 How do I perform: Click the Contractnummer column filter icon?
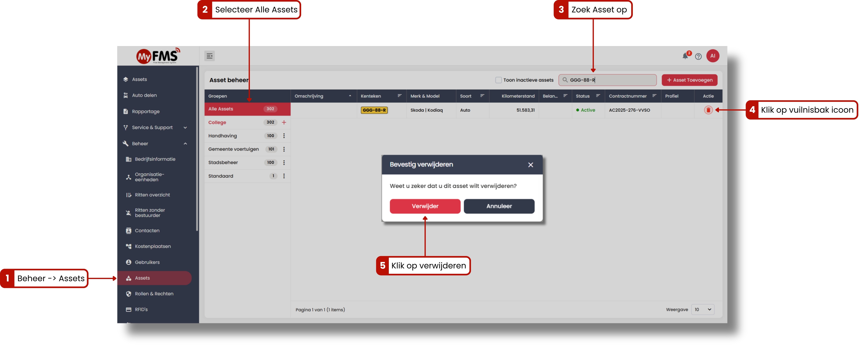tap(654, 96)
